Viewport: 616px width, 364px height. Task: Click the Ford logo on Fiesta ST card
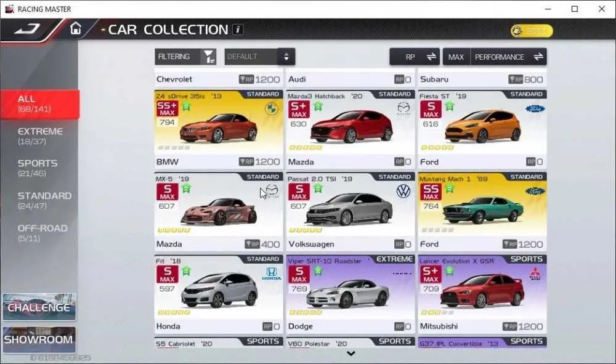point(535,108)
